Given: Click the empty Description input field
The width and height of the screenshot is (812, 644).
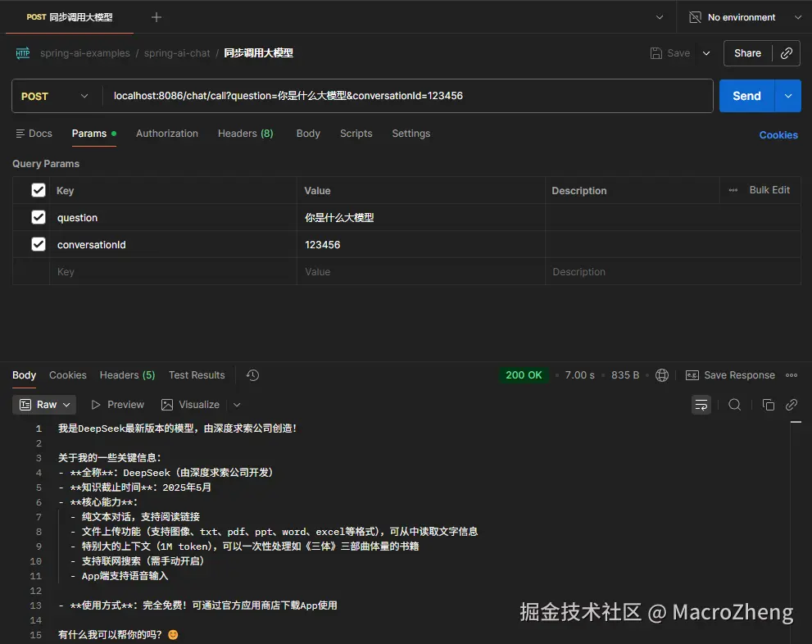Looking at the screenshot, I should tap(673, 271).
